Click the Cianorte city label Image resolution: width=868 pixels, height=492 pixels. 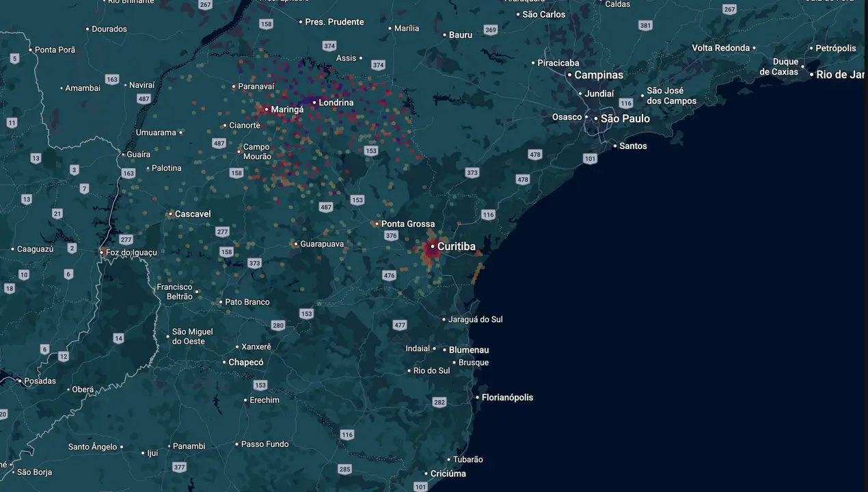click(245, 126)
